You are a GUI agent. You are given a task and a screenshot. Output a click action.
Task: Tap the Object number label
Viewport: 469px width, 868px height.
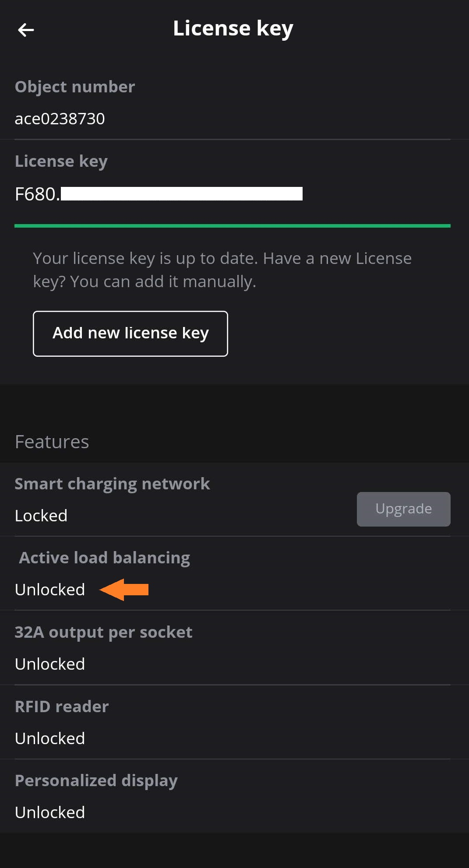click(x=75, y=87)
